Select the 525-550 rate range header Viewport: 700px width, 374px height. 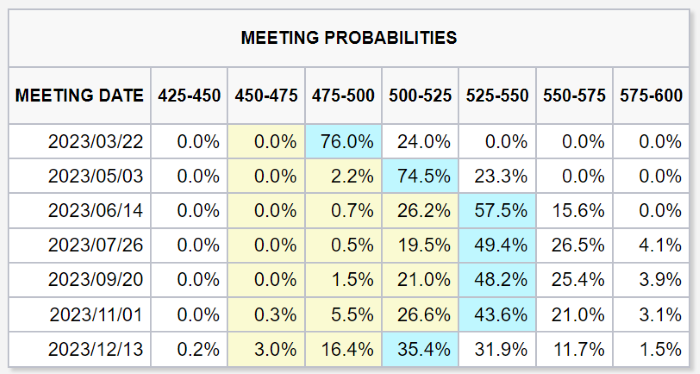497,96
